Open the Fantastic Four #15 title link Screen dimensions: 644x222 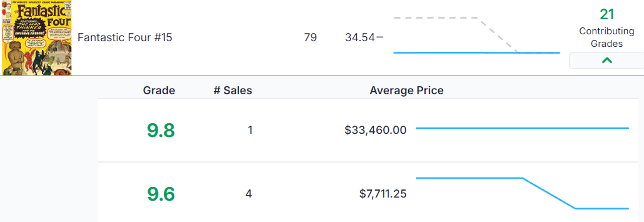coord(125,37)
